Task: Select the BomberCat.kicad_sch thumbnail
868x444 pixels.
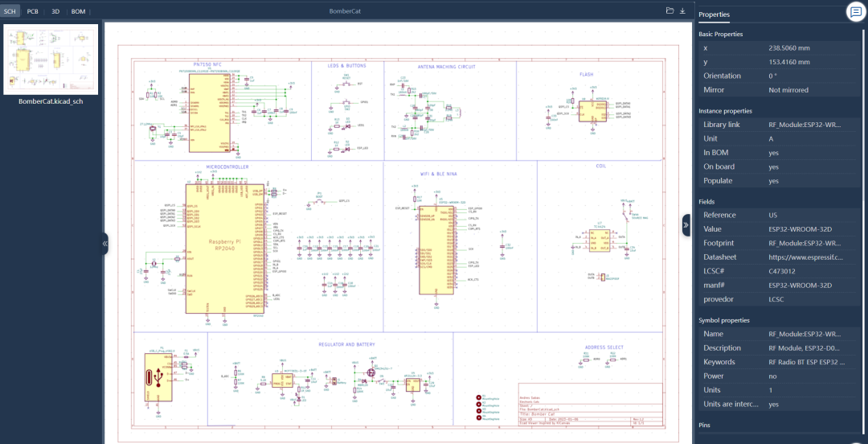Action: pyautogui.click(x=51, y=60)
